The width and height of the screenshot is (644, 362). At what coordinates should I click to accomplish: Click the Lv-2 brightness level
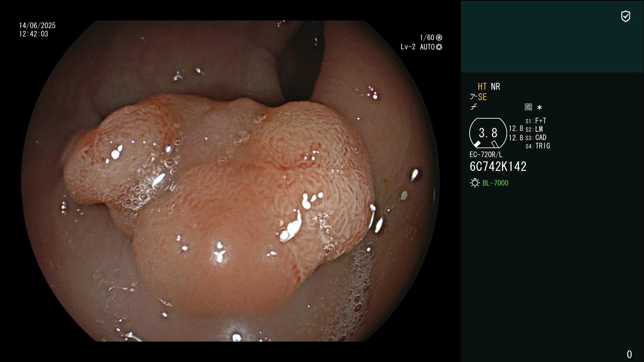click(408, 47)
